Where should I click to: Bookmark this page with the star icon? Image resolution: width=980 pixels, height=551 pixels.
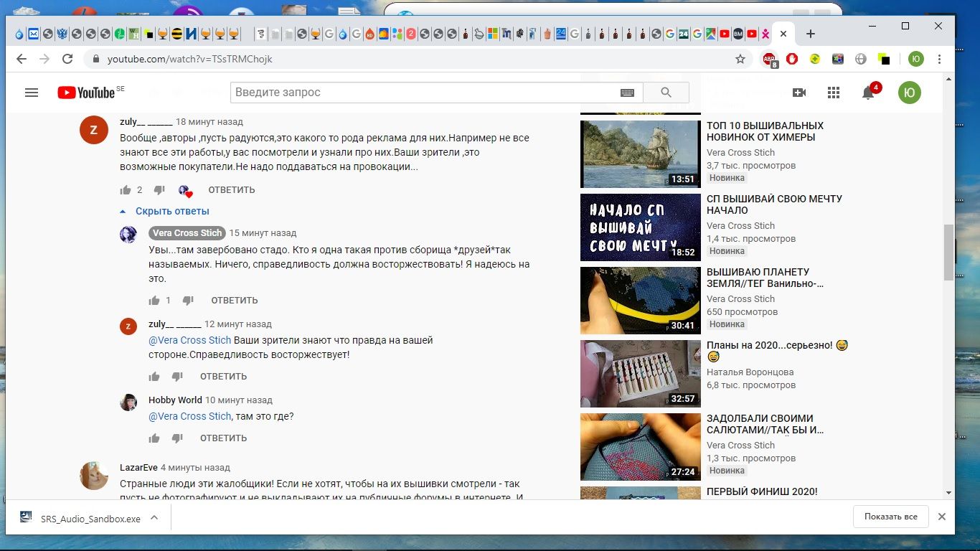[x=740, y=60]
